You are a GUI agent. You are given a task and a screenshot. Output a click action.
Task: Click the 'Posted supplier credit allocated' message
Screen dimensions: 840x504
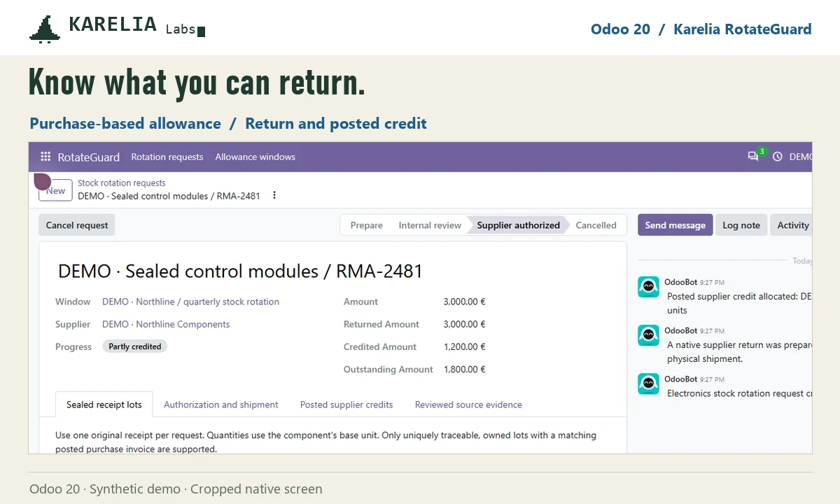[739, 303]
